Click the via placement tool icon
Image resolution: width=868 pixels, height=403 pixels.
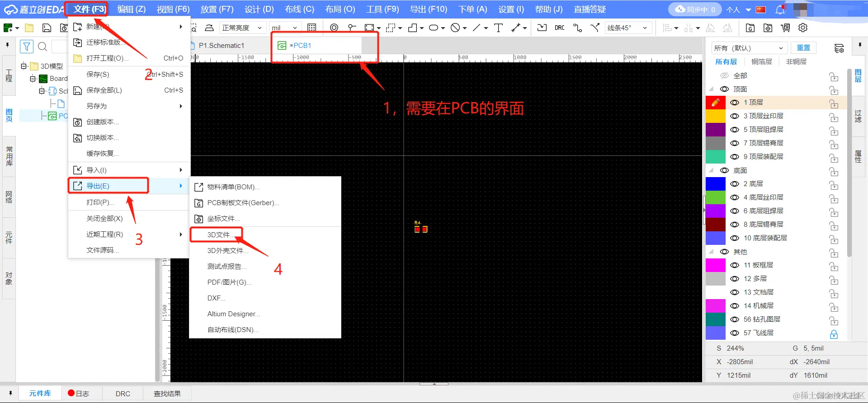(x=334, y=28)
